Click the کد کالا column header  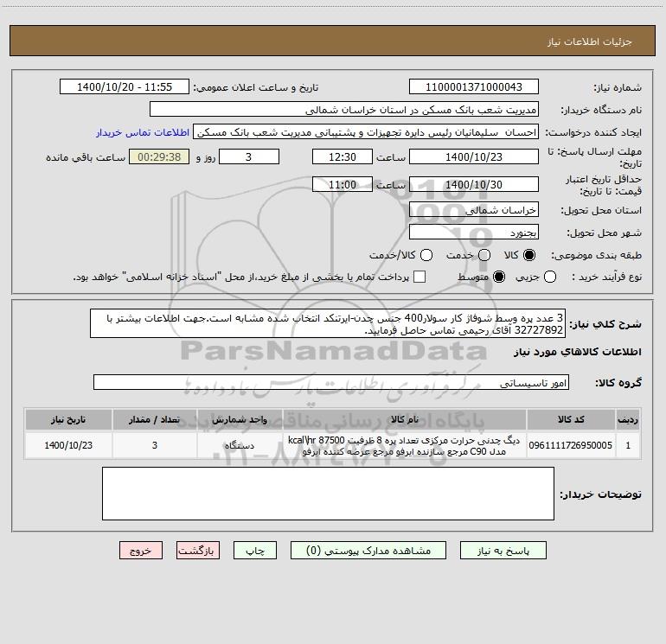[571, 419]
